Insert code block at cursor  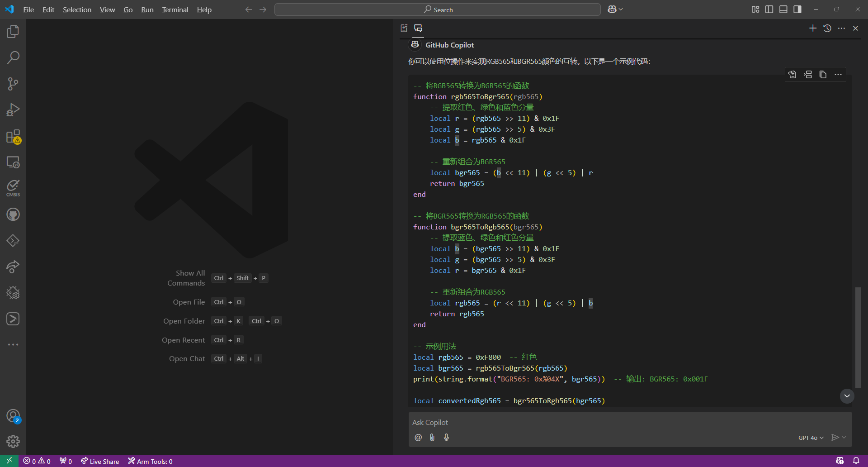(808, 75)
